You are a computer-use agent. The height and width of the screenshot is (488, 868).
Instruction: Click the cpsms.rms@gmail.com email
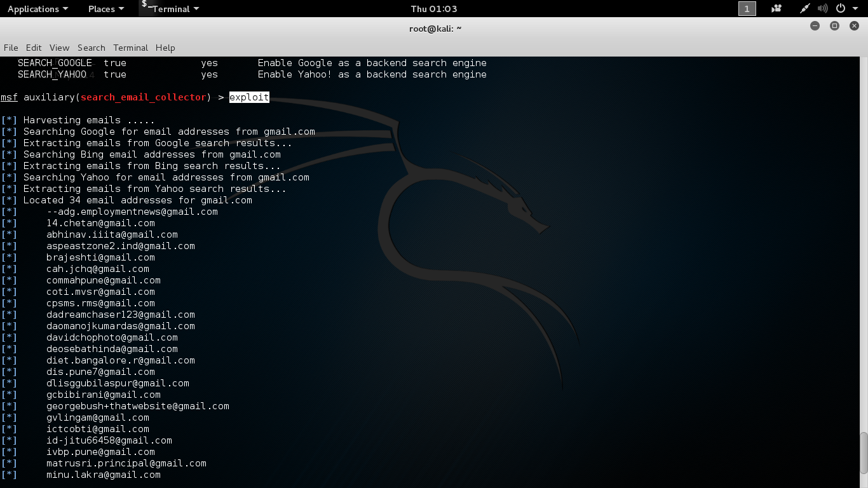[100, 303]
